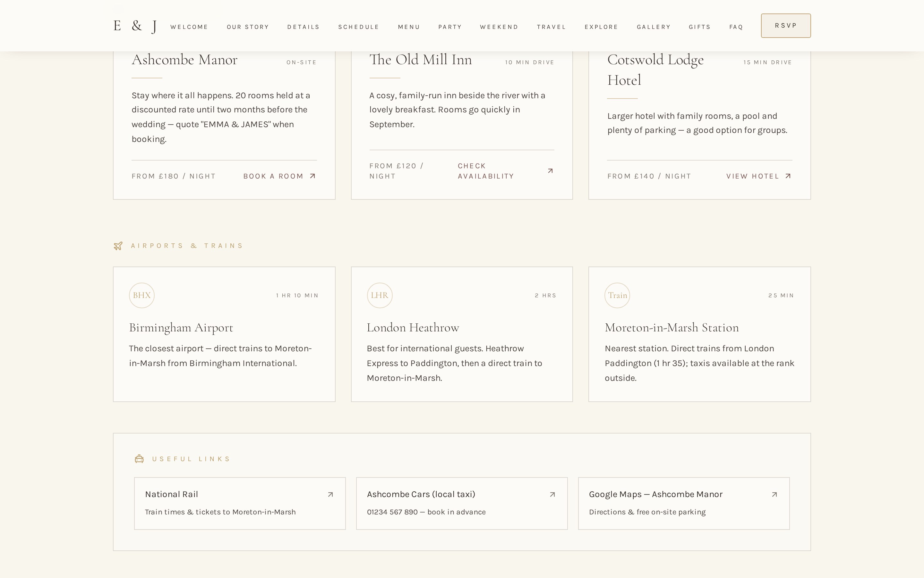This screenshot has width=924, height=578.
Task: Open the National Rail link card
Action: tap(240, 504)
